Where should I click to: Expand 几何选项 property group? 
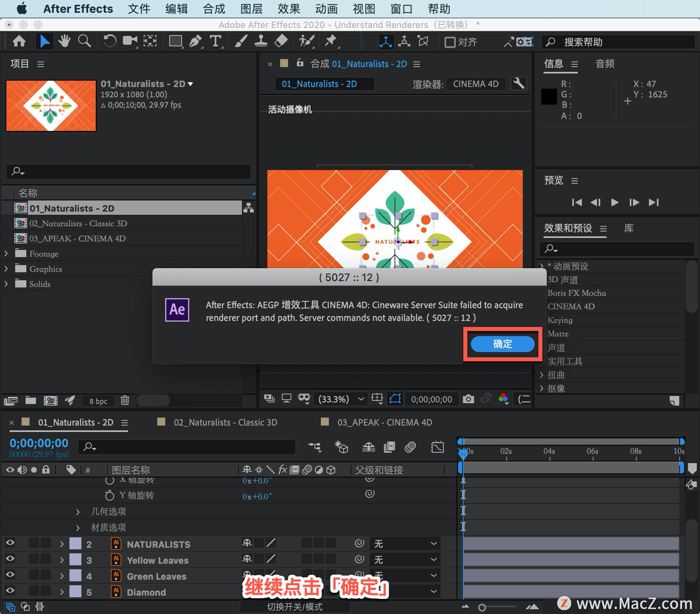78,511
